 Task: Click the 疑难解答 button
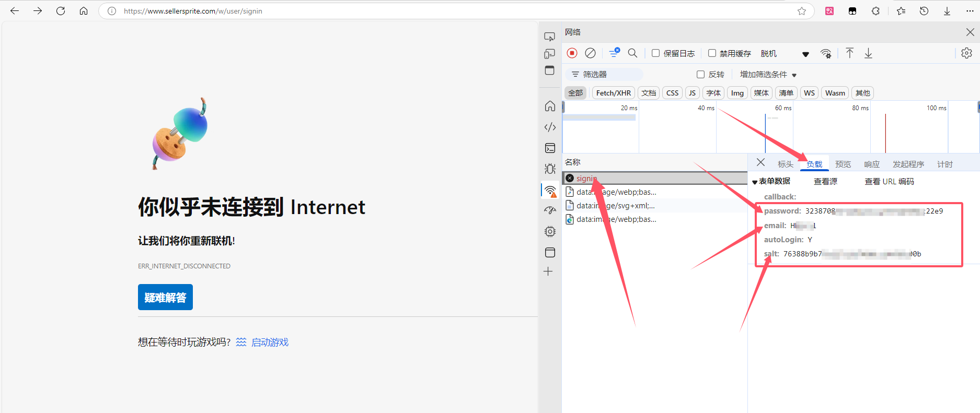tap(165, 297)
